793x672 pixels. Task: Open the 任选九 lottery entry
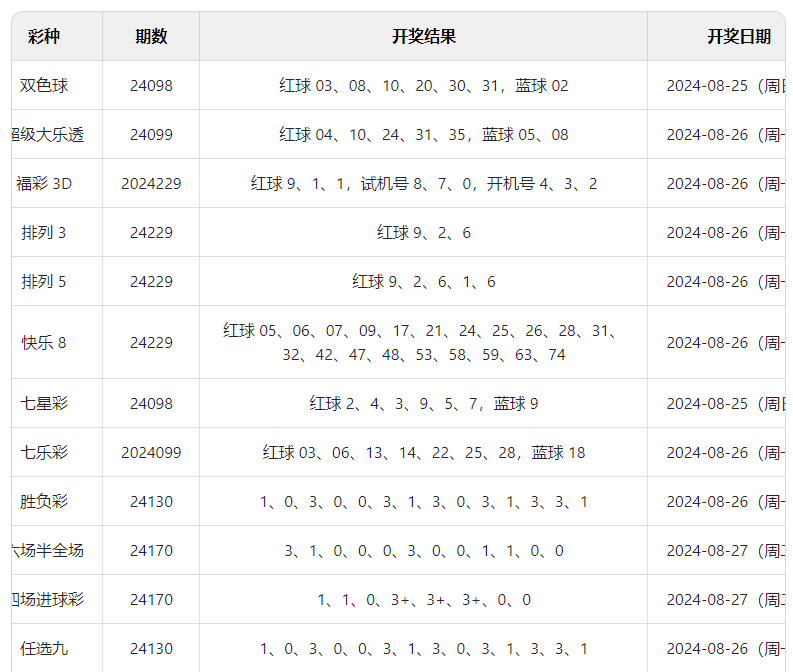44,649
